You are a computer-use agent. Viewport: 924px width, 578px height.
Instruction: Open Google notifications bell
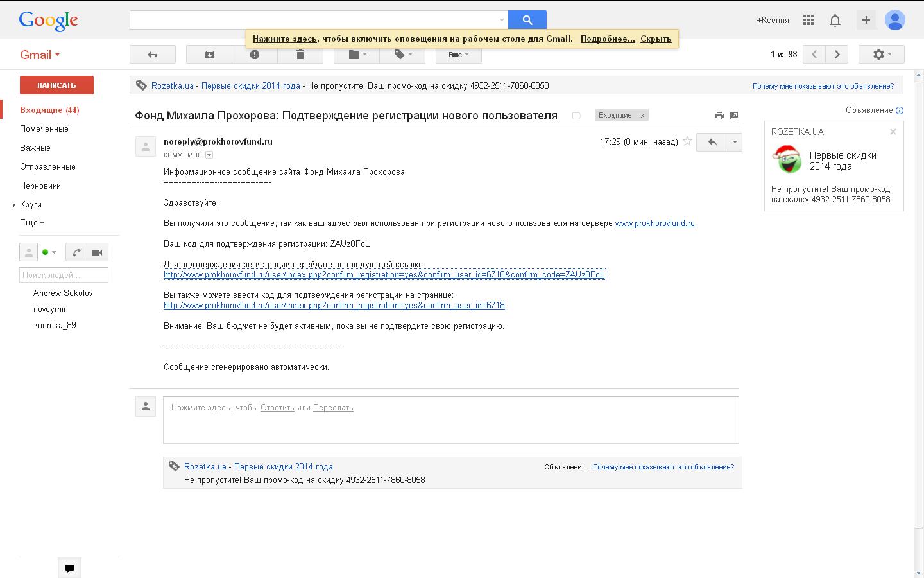835,20
